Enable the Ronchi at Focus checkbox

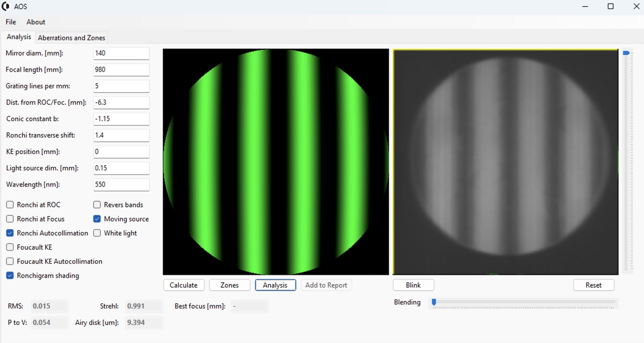coord(10,219)
